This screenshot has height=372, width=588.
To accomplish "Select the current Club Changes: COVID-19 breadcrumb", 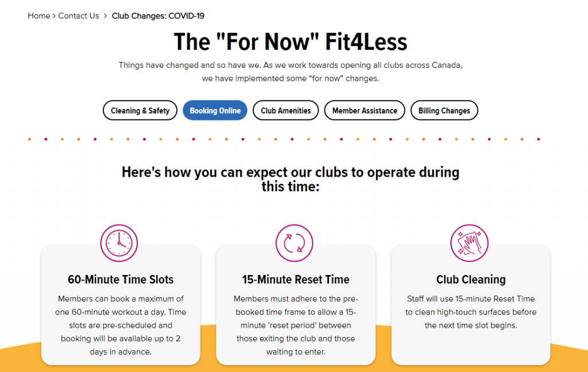I will click(x=158, y=16).
